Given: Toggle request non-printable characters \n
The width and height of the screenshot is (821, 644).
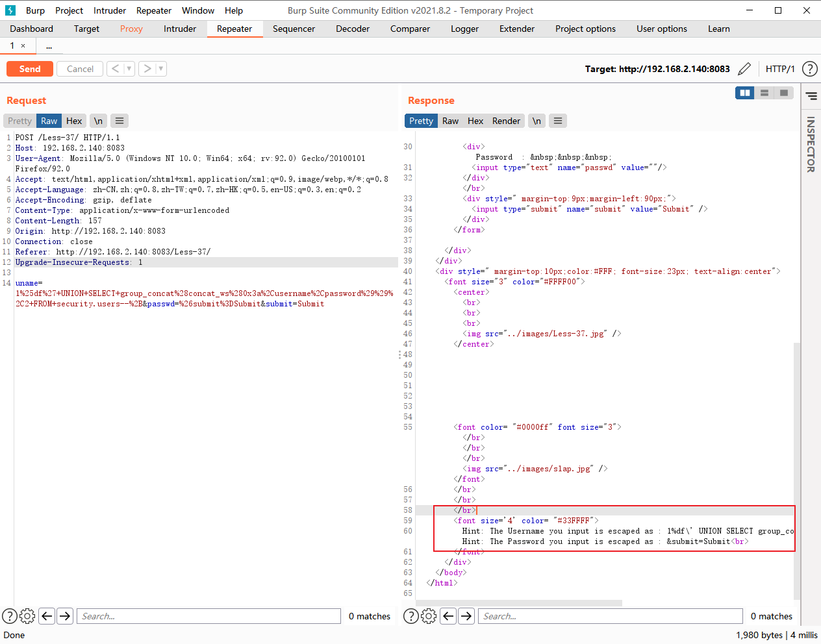Looking at the screenshot, I should (x=98, y=121).
